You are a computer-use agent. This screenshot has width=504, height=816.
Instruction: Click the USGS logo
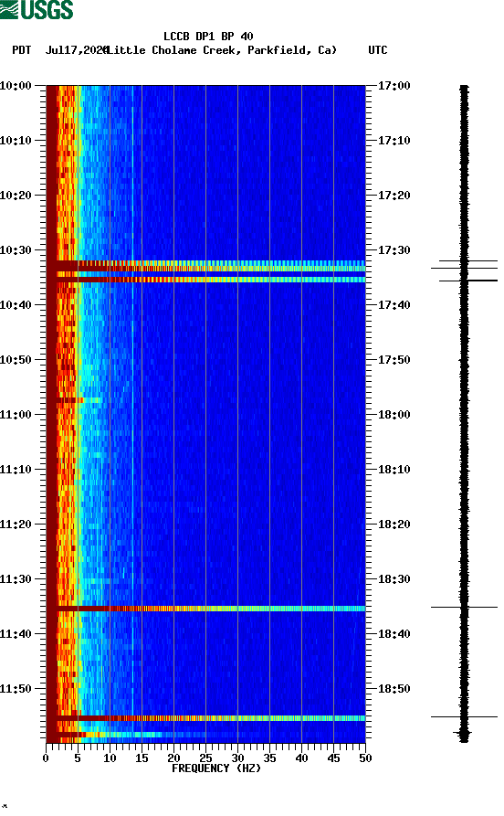[37, 9]
